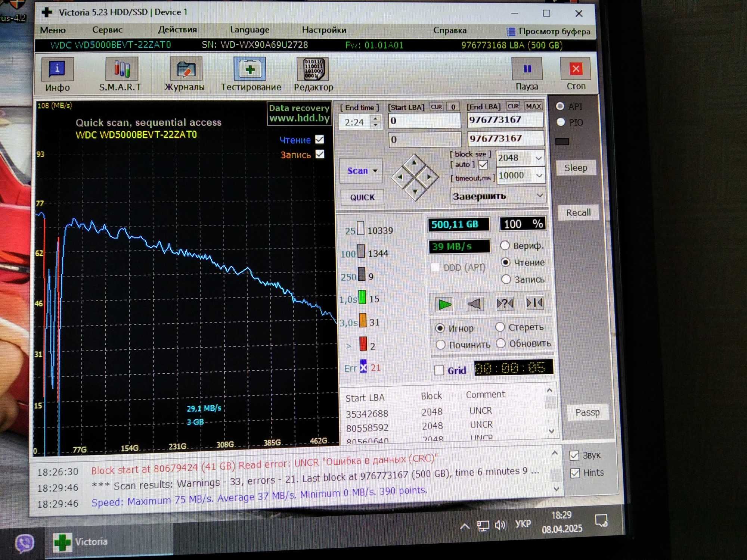Show hidden tray icons chevron
The width and height of the screenshot is (747, 560).
pyautogui.click(x=465, y=526)
